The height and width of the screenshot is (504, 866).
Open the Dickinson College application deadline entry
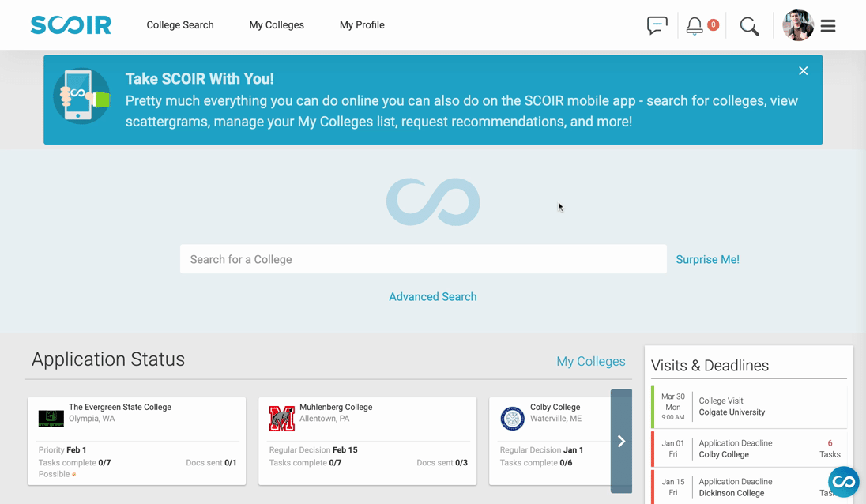point(750,487)
